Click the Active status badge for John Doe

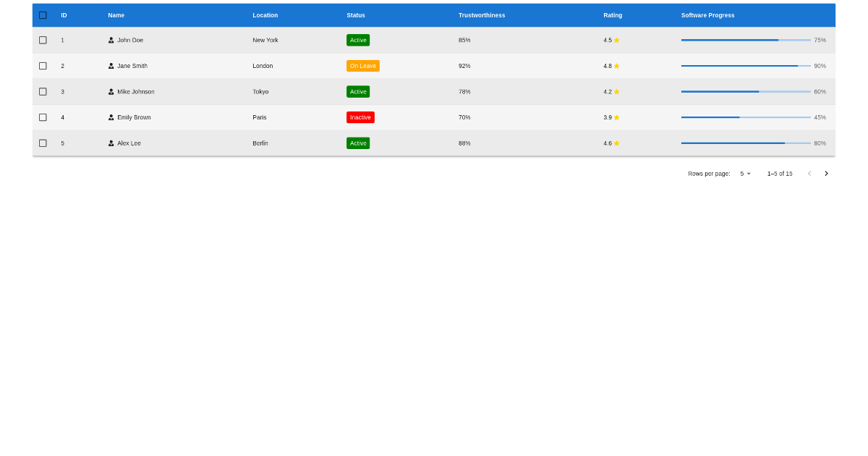(x=358, y=40)
